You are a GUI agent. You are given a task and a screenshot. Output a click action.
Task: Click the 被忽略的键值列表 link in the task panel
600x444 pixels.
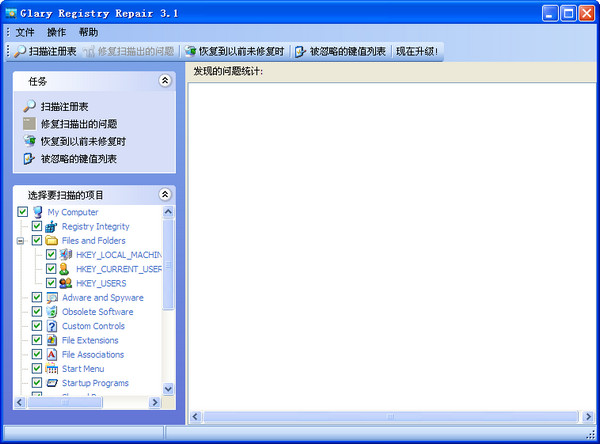pos(79,158)
